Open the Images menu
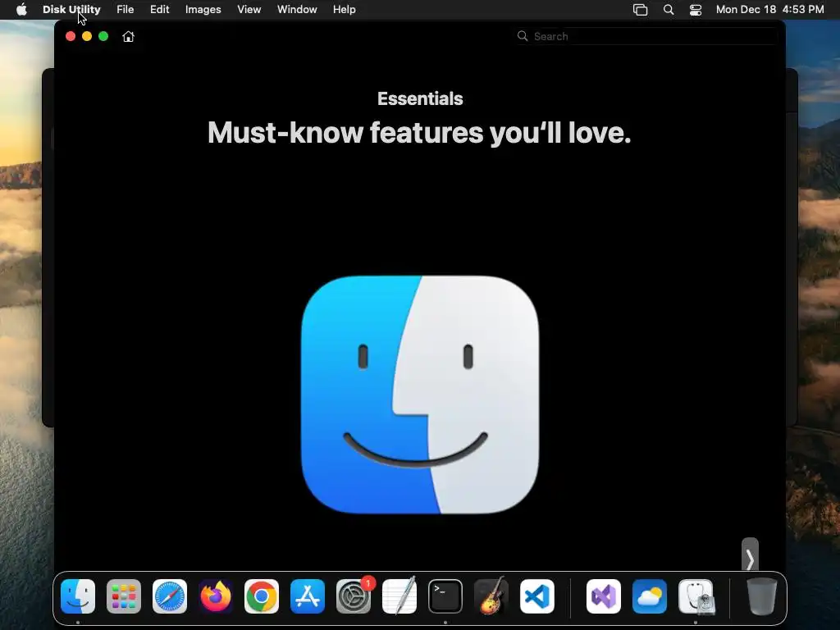The width and height of the screenshot is (840, 630). point(203,10)
